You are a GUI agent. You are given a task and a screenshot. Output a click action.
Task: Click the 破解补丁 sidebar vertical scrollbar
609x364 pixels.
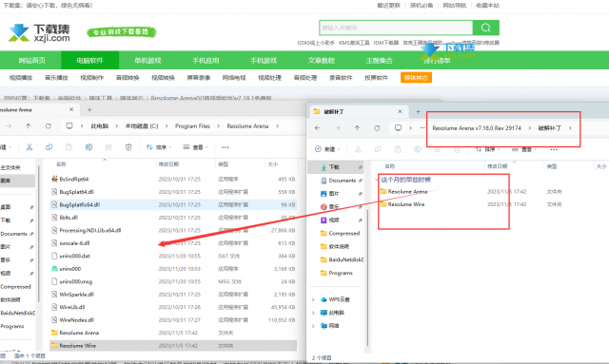tap(367, 278)
